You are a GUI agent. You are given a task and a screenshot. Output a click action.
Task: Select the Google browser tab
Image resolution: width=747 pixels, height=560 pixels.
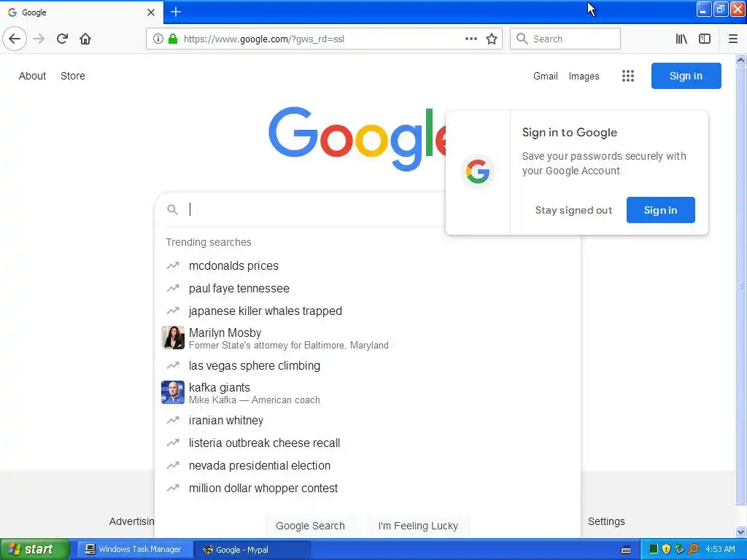tap(82, 12)
